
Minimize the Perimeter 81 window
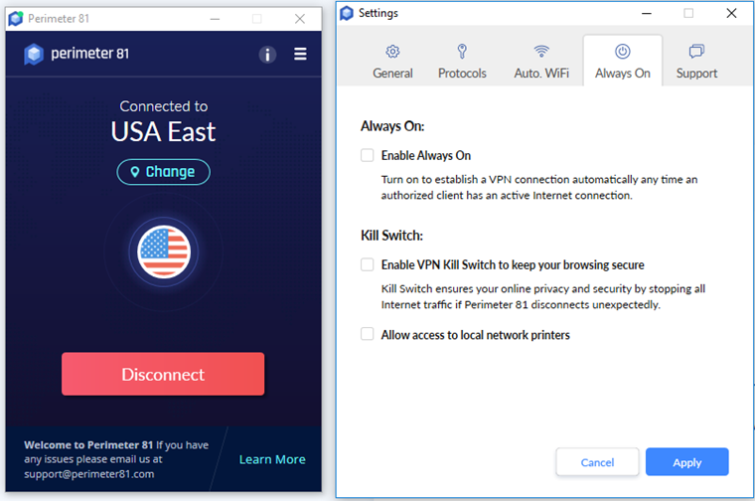pyautogui.click(x=215, y=19)
